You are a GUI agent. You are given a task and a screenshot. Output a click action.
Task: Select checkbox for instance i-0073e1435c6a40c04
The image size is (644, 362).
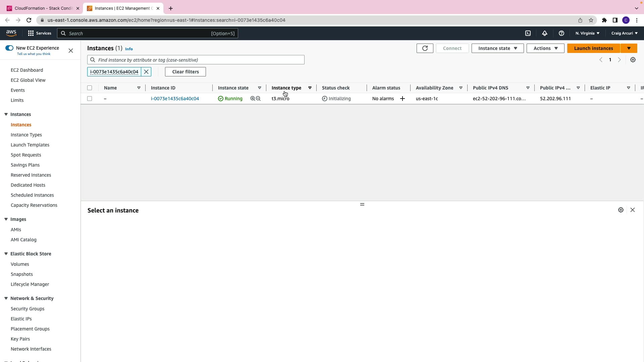coord(90,99)
